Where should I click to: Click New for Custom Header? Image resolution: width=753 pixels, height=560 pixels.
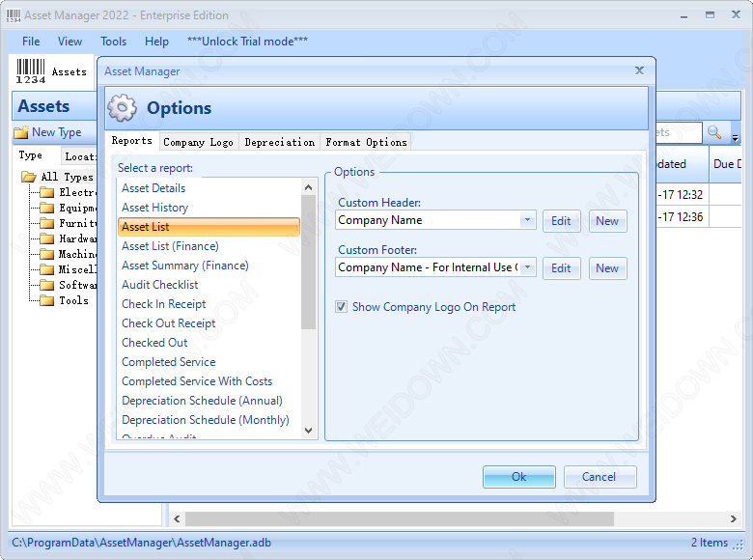click(607, 221)
